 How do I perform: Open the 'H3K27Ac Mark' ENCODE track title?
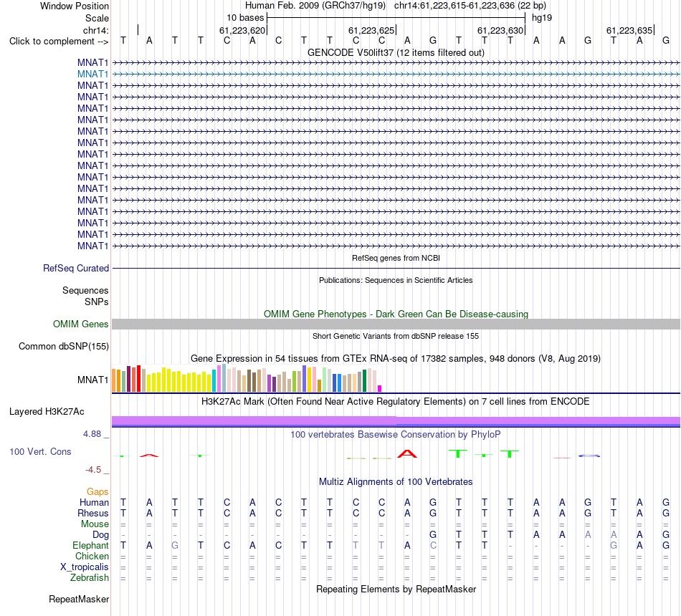396,402
